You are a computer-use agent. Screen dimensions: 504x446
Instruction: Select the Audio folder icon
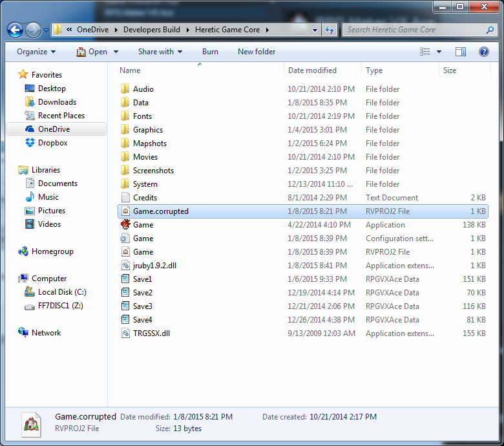pos(125,89)
